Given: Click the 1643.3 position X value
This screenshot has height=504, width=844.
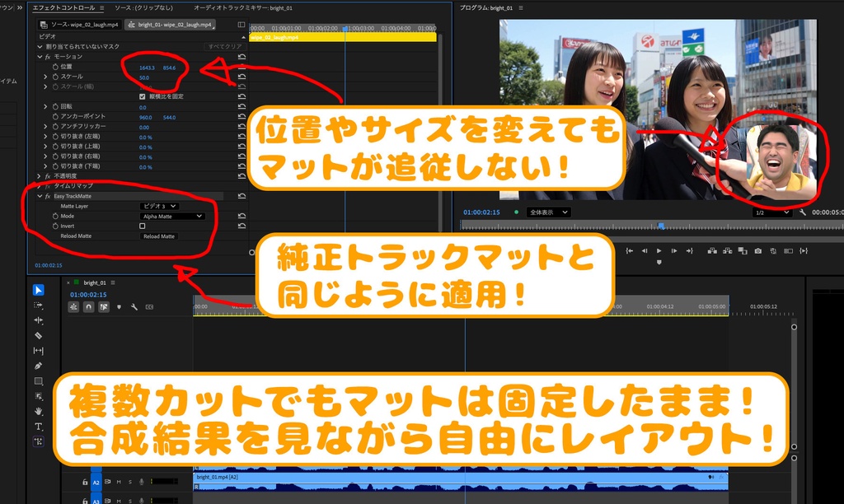Looking at the screenshot, I should [147, 68].
